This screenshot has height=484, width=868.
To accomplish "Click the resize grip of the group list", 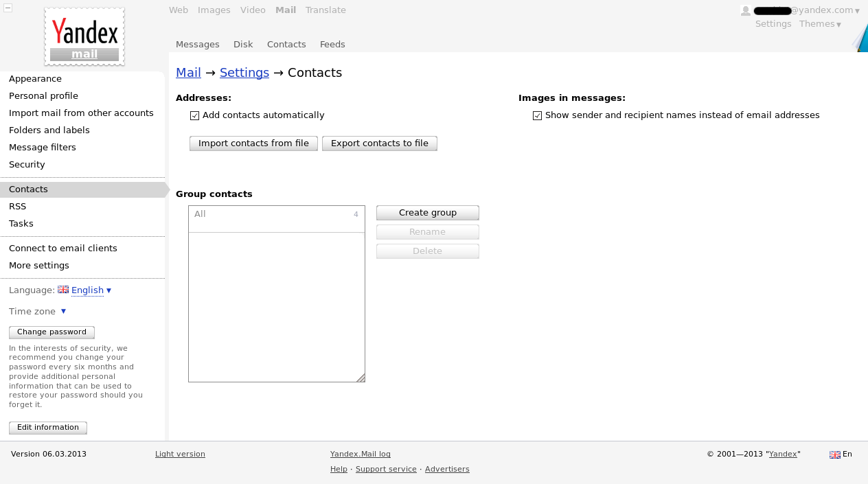I will pyautogui.click(x=361, y=378).
